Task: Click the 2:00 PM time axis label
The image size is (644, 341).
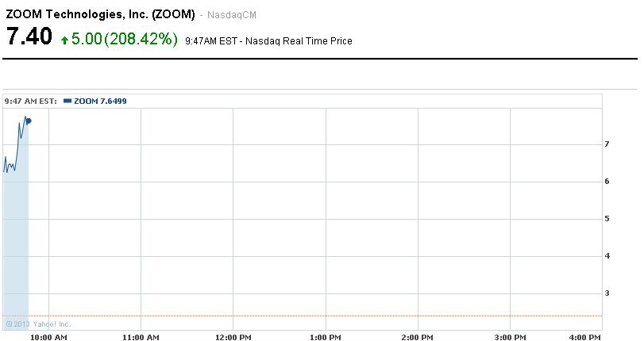Action: pyautogui.click(x=418, y=337)
